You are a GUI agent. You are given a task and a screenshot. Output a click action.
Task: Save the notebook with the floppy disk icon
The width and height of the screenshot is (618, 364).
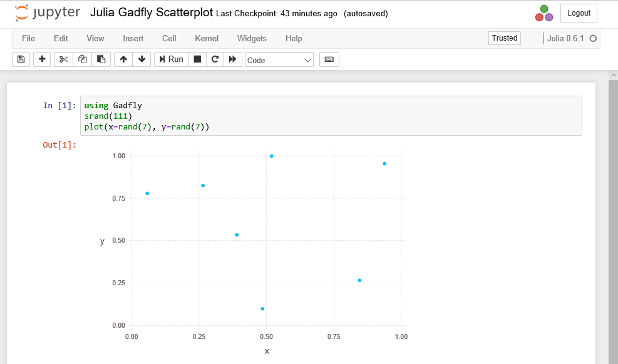[x=21, y=59]
